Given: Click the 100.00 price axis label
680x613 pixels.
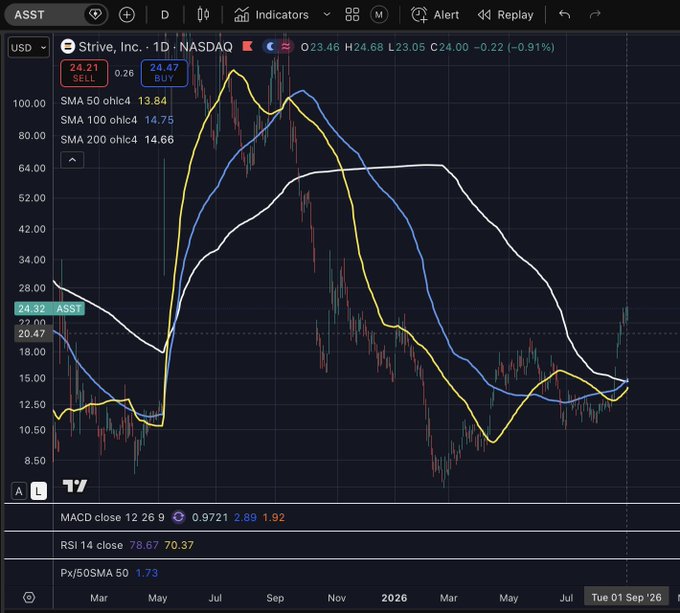Looking at the screenshot, I should tap(29, 104).
